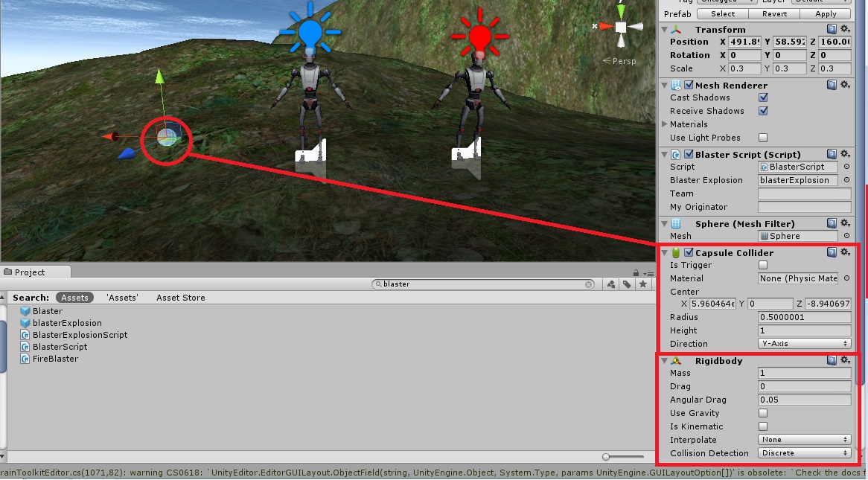Open Blaster Script gear settings menu

(846, 154)
